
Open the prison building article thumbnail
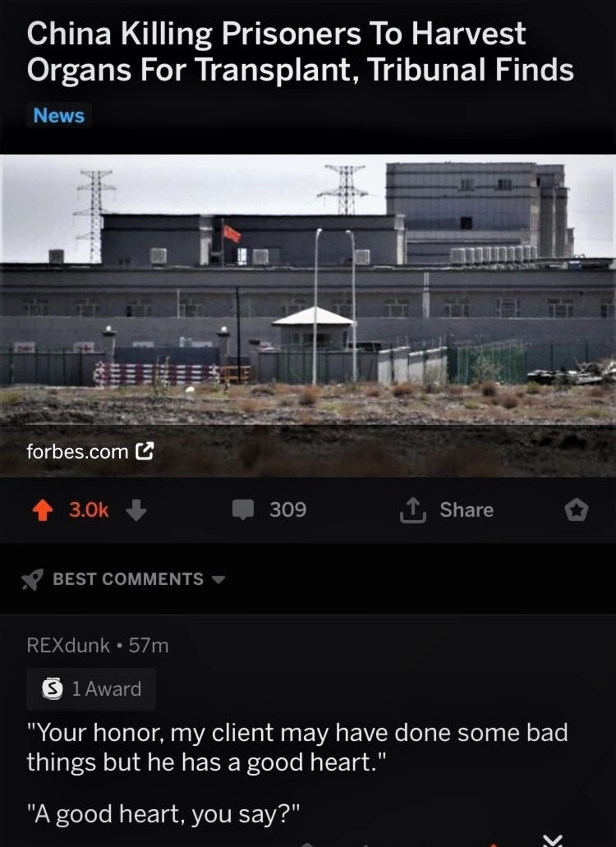coord(308,315)
